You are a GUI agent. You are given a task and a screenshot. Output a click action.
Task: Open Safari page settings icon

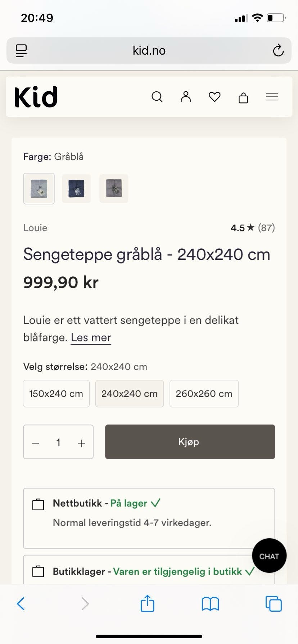point(21,51)
